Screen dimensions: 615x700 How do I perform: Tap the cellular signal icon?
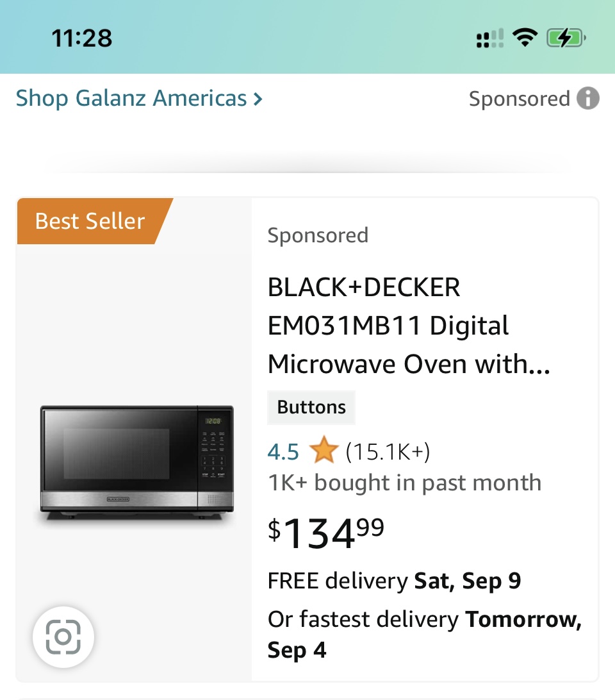pos(490,38)
